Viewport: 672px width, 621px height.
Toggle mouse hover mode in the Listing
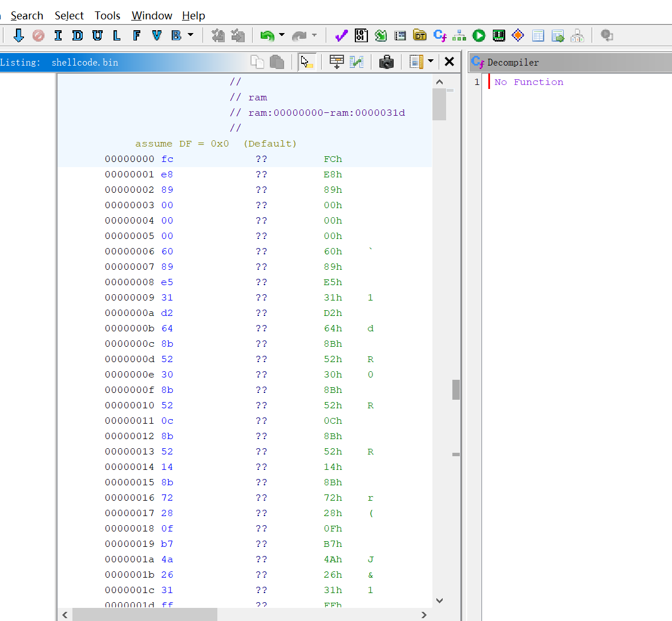307,62
